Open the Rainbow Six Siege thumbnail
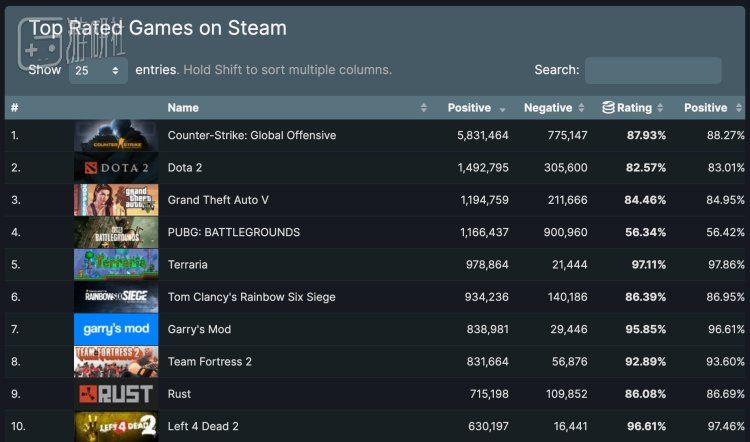 click(x=116, y=297)
